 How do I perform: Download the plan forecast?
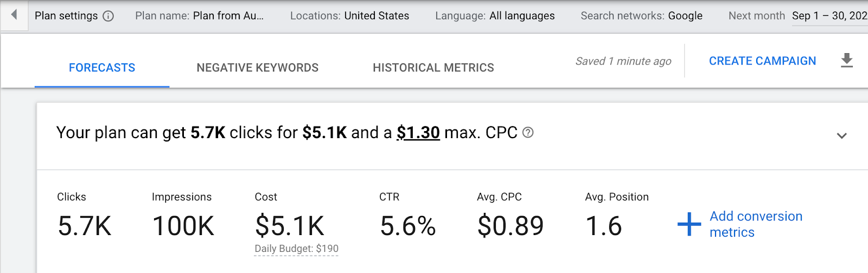click(846, 61)
